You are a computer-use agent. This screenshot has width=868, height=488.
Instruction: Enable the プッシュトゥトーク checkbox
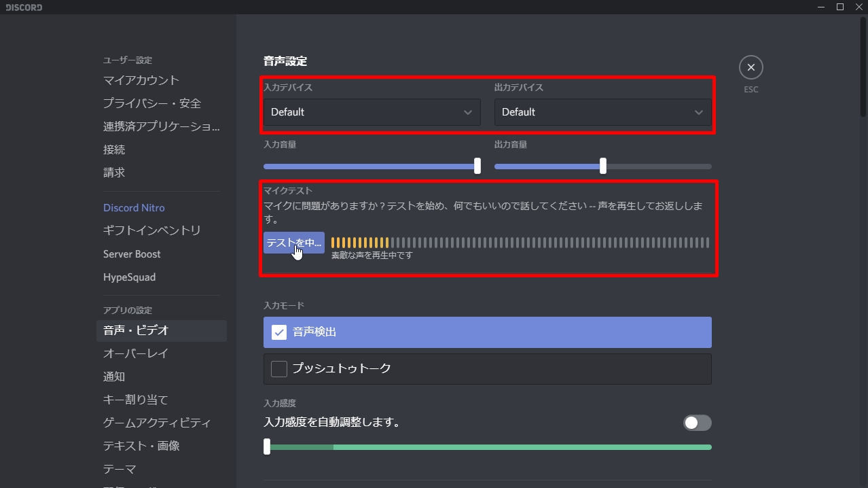tap(279, 368)
